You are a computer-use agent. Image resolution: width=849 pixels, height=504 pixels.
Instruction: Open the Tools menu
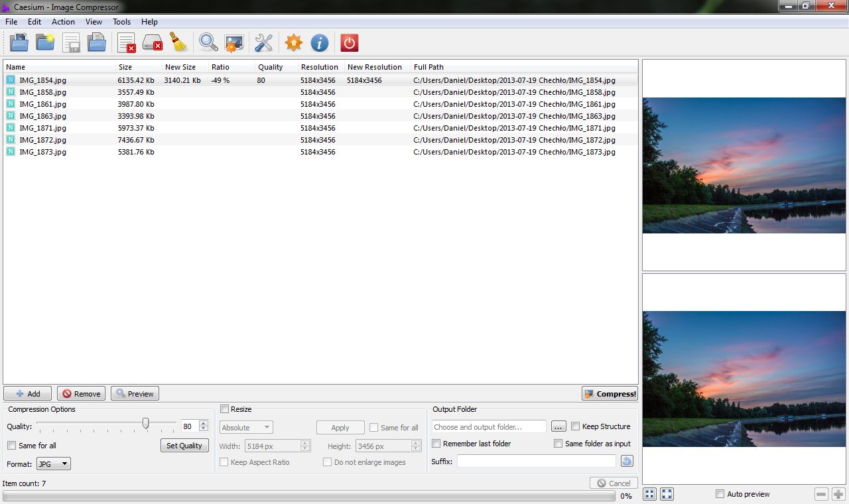click(122, 22)
